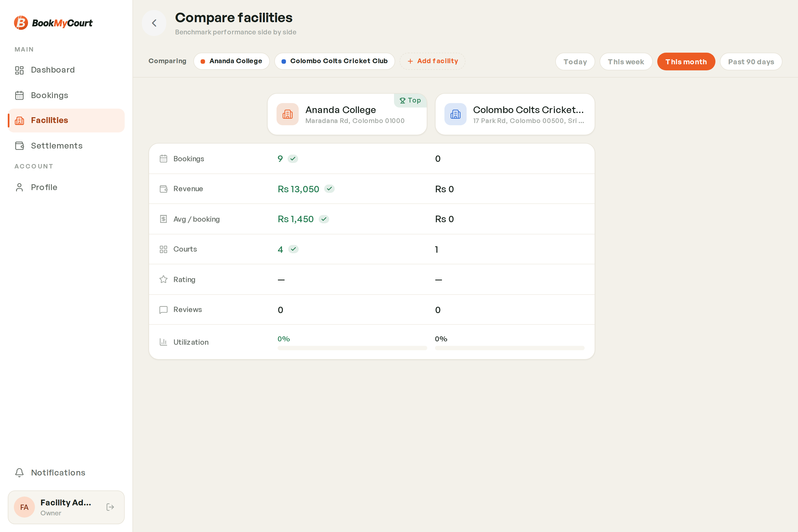
Task: Click the blue dot on Colombo Colts chip
Action: point(284,62)
